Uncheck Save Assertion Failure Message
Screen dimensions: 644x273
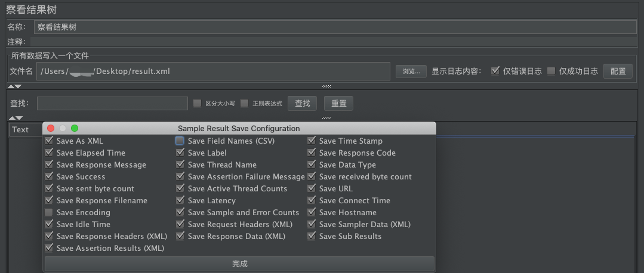point(180,176)
